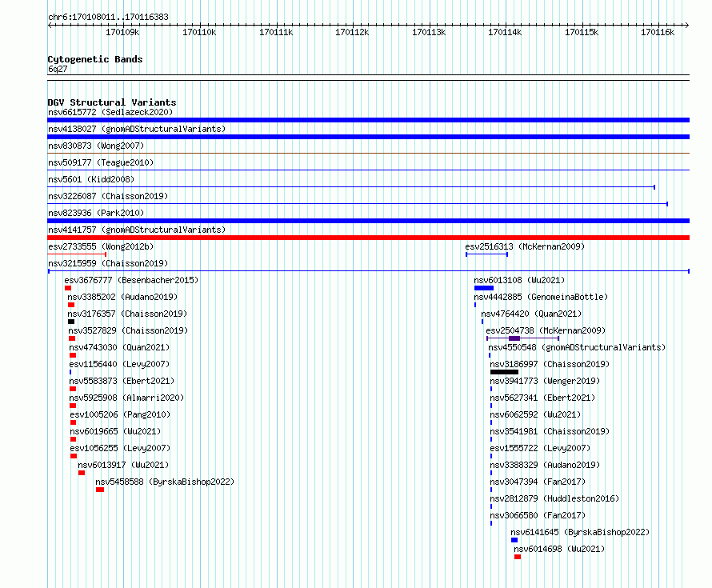Screen dimensions: 712x588
Task: Open nsv4141757 gnomADStructuralVariants label
Action: click(x=137, y=230)
